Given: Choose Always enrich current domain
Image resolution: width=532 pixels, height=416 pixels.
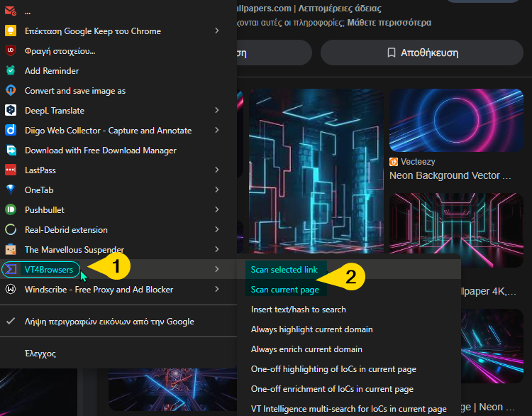Looking at the screenshot, I should click(x=349, y=349).
